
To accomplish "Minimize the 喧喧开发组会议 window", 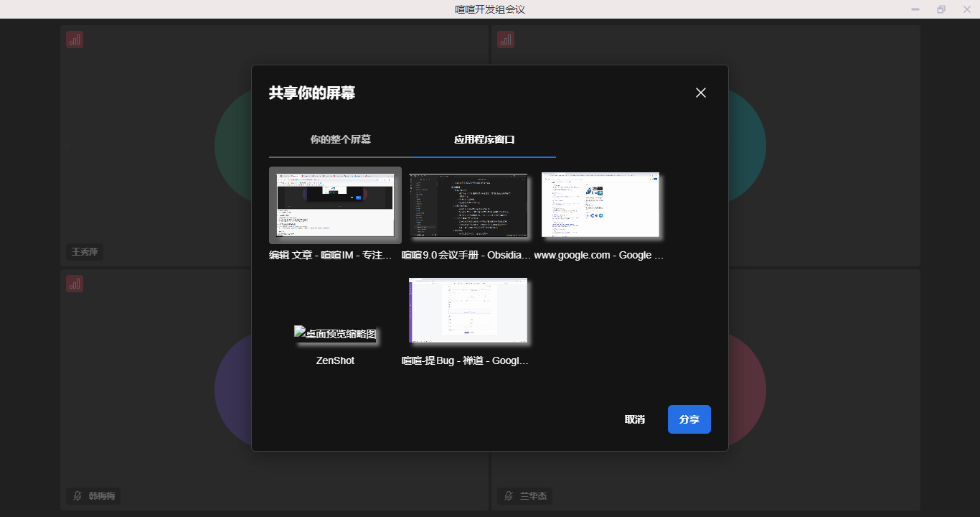I will pos(915,9).
